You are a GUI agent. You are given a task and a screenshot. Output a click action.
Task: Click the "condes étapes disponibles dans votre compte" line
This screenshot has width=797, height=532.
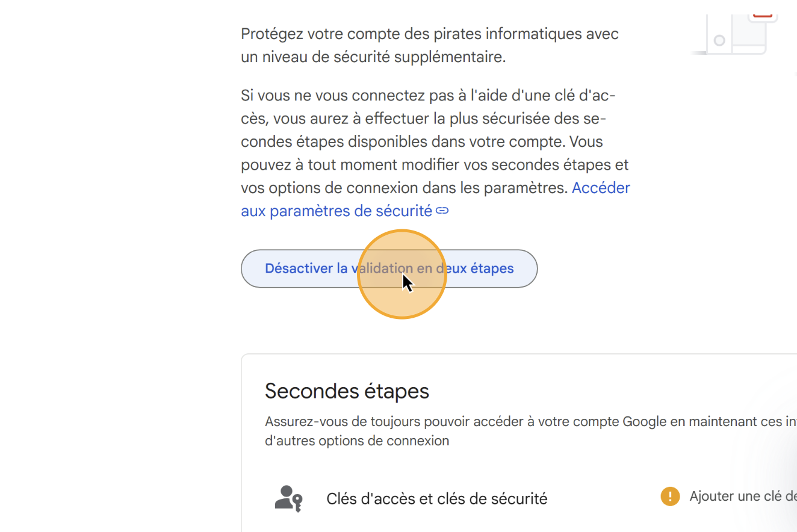(421, 142)
